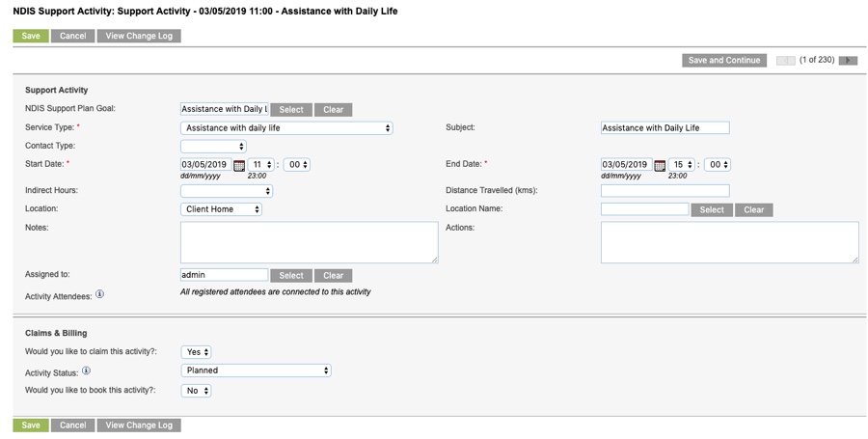This screenshot has width=868, height=439.
Task: Expand the Service Type dropdown
Action: coord(286,128)
